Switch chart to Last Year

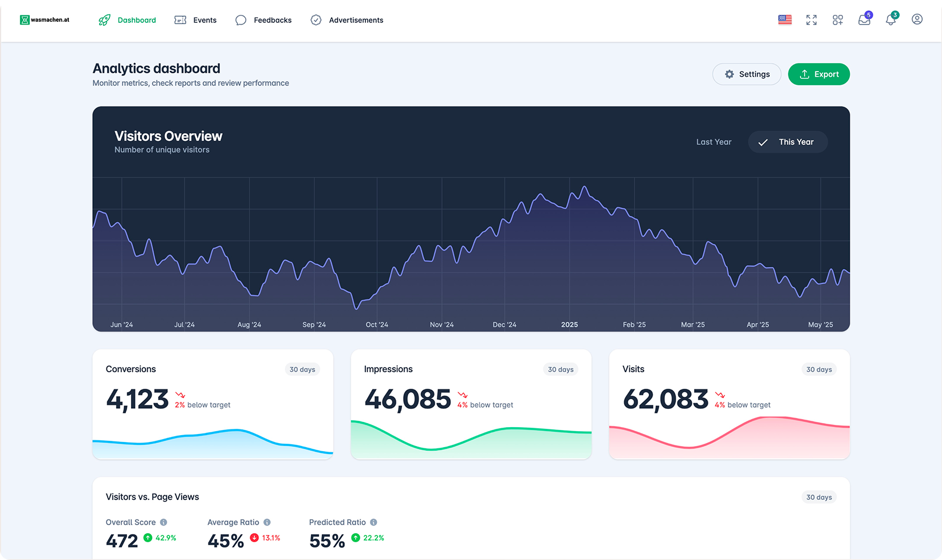tap(714, 142)
